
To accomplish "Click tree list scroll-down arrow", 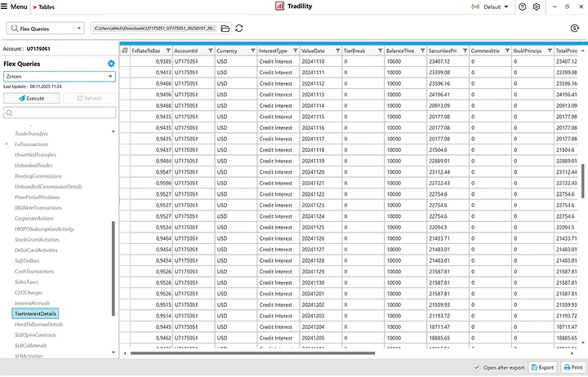I will point(114,353).
